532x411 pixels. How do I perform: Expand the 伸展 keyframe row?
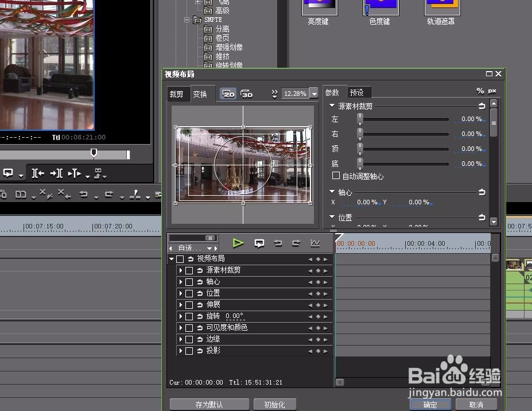(x=181, y=305)
